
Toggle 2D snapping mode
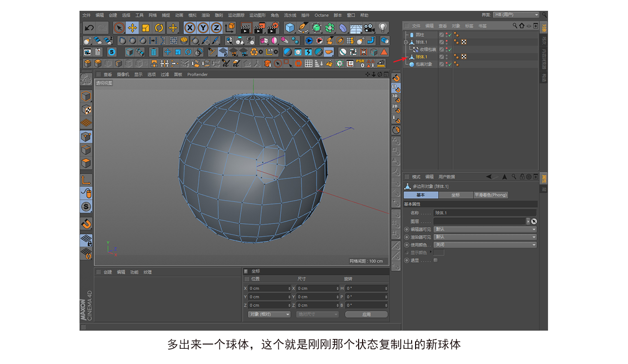coord(396,108)
